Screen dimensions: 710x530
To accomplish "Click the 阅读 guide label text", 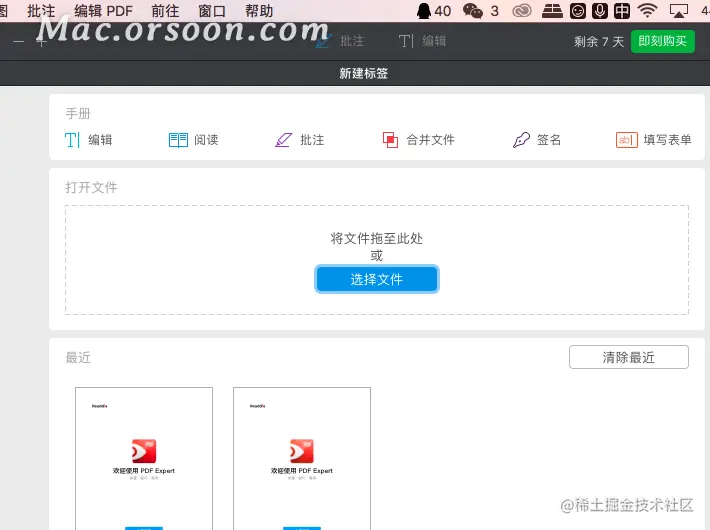I will pyautogui.click(x=206, y=140).
